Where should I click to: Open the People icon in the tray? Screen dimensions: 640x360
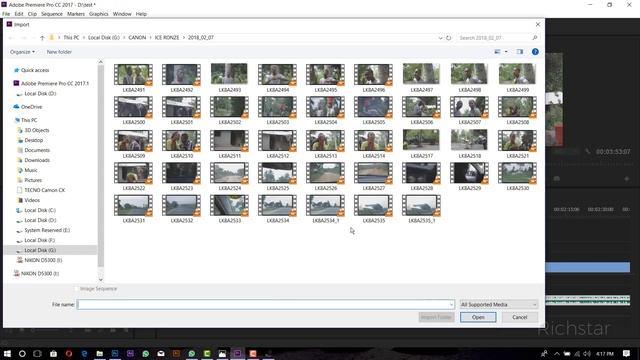point(544,353)
